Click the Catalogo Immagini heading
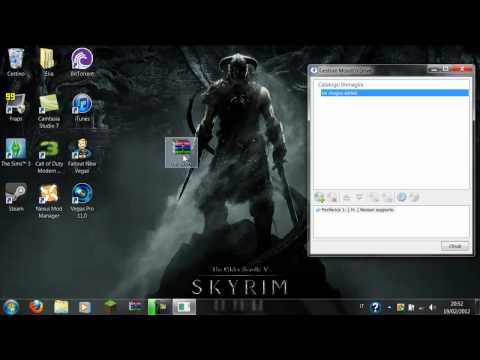The width and height of the screenshot is (480, 360). tap(340, 84)
